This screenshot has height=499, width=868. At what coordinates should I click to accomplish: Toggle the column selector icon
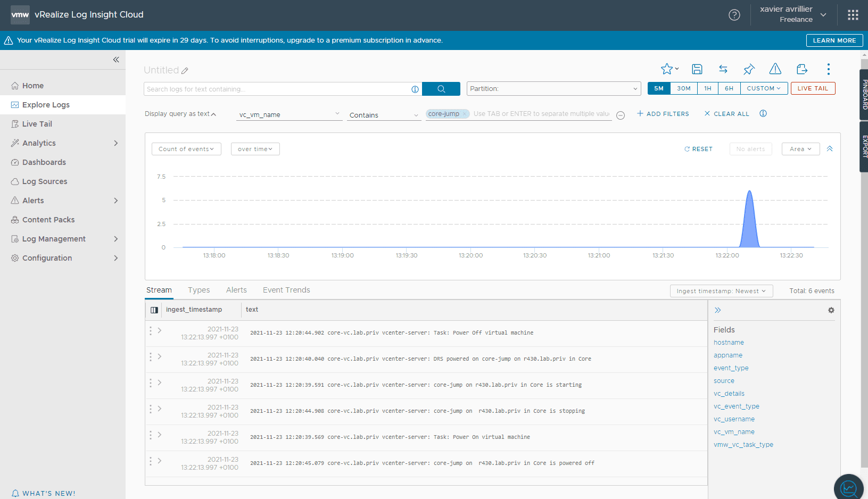tap(154, 310)
